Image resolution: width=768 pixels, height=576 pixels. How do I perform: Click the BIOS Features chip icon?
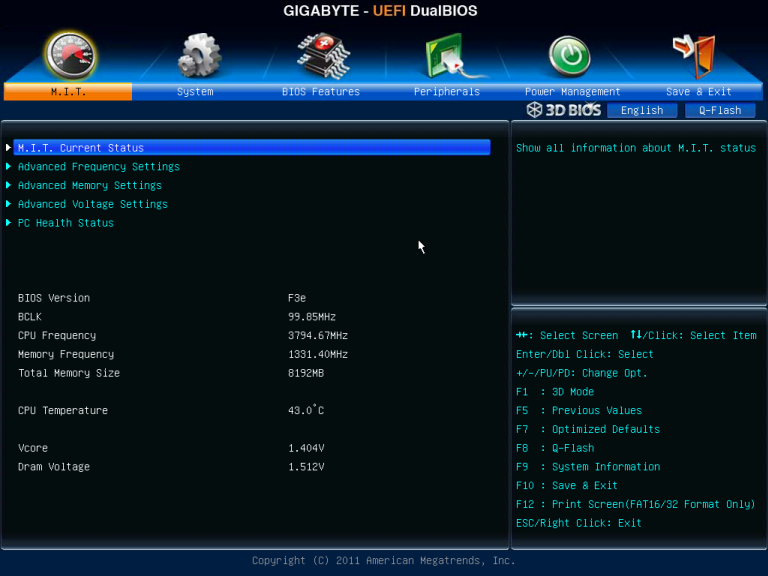(323, 56)
